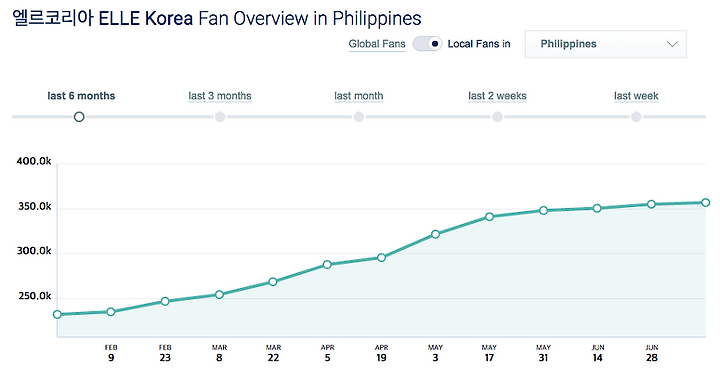The height and width of the screenshot is (379, 720).
Task: Click the Apr 5 data point
Action: pyautogui.click(x=327, y=265)
